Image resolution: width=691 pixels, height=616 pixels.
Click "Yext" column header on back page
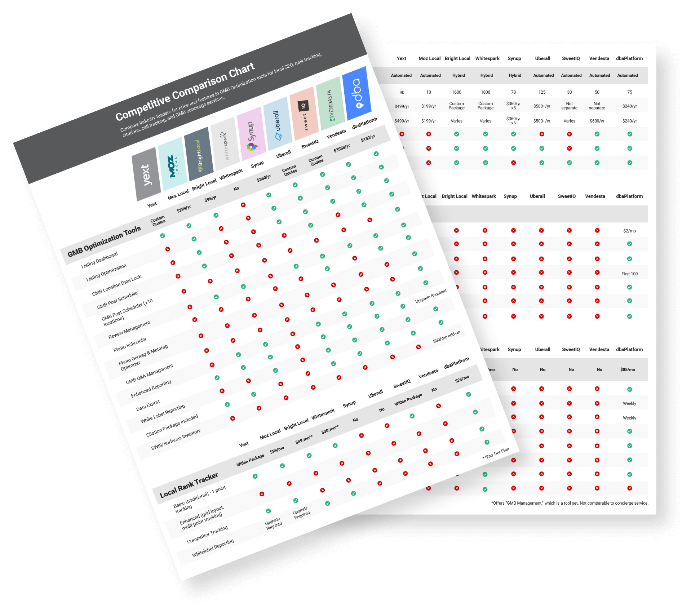pos(401,58)
